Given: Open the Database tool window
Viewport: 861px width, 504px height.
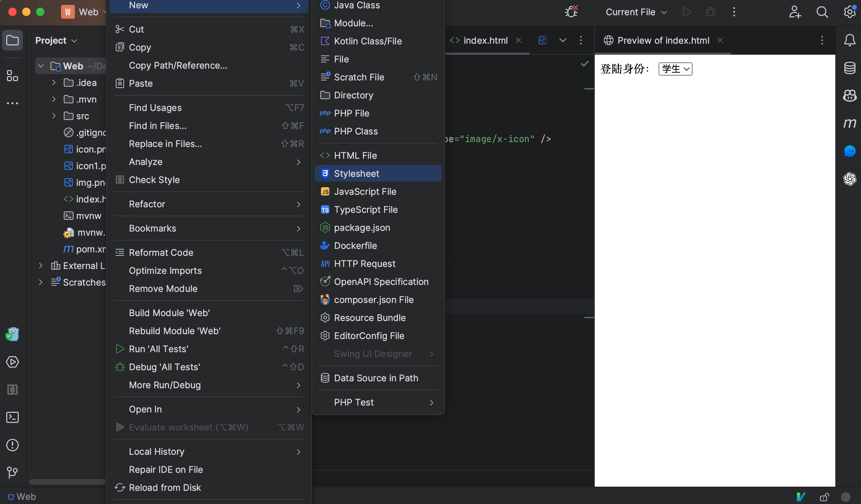Looking at the screenshot, I should point(850,68).
